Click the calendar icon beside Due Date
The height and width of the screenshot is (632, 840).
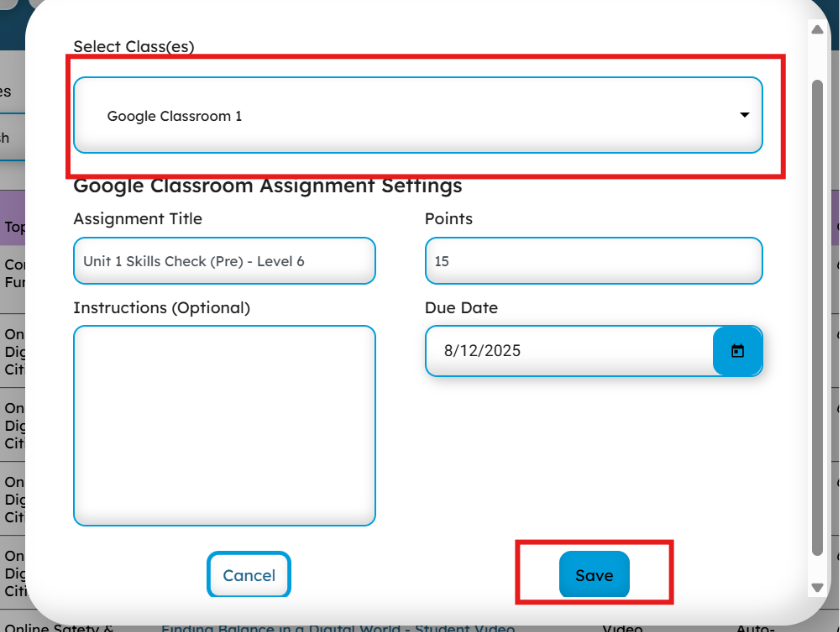coord(738,351)
